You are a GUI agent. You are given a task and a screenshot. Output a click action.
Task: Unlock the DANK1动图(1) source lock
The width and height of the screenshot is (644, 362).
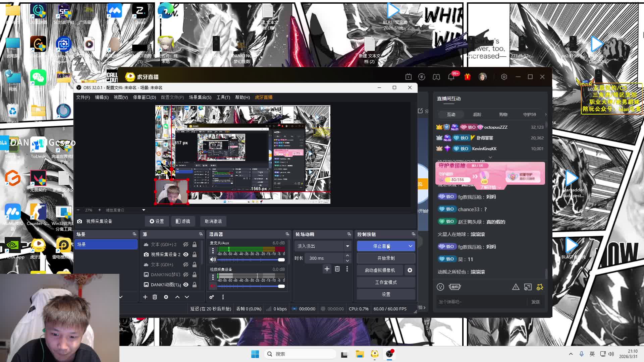[195, 285]
